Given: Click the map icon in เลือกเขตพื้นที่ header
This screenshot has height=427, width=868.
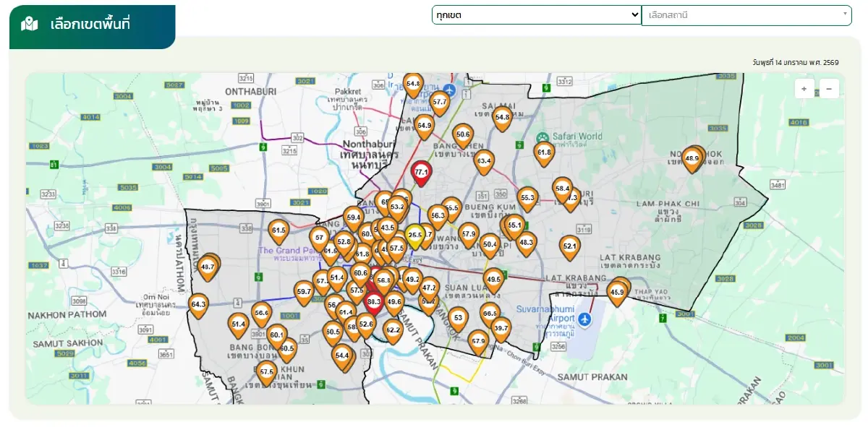Looking at the screenshot, I should 30,24.
